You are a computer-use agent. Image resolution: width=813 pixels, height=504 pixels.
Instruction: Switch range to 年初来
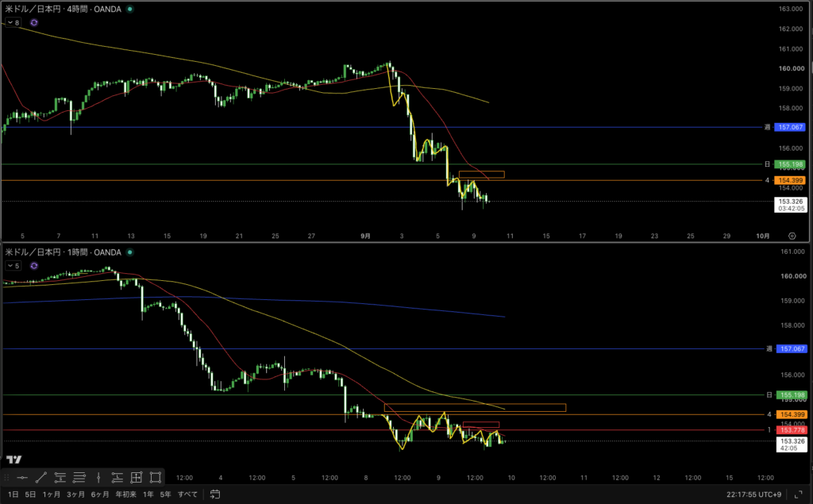(x=125, y=494)
